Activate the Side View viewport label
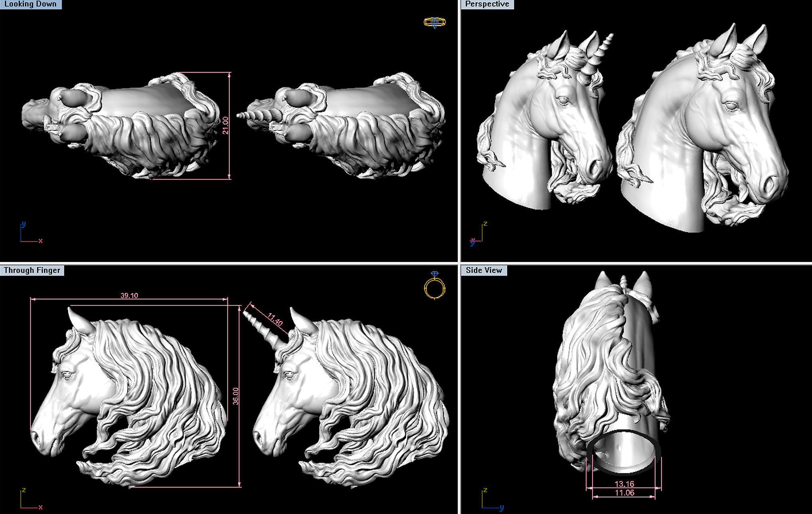Screen dimensions: 812x514 [484, 270]
